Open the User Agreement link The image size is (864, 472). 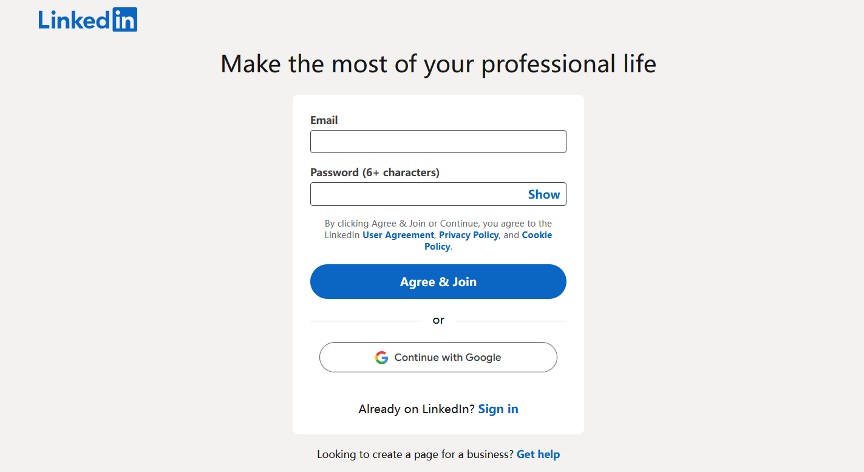point(398,235)
